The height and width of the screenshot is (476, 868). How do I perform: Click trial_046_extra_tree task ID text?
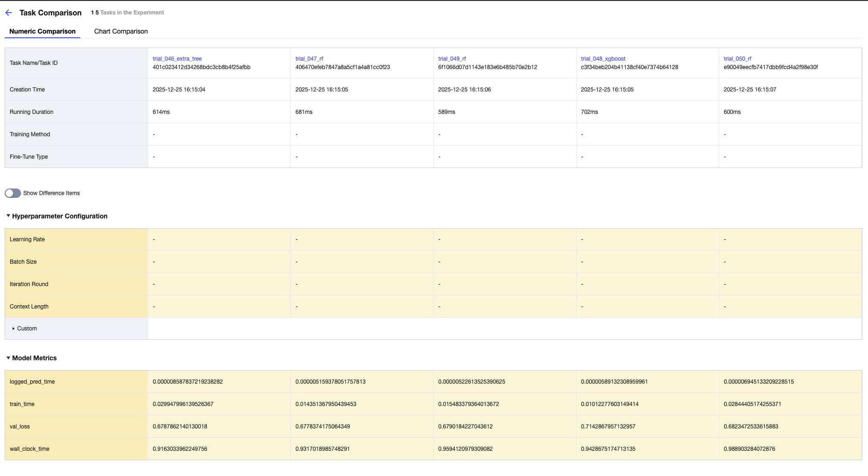[x=201, y=67]
